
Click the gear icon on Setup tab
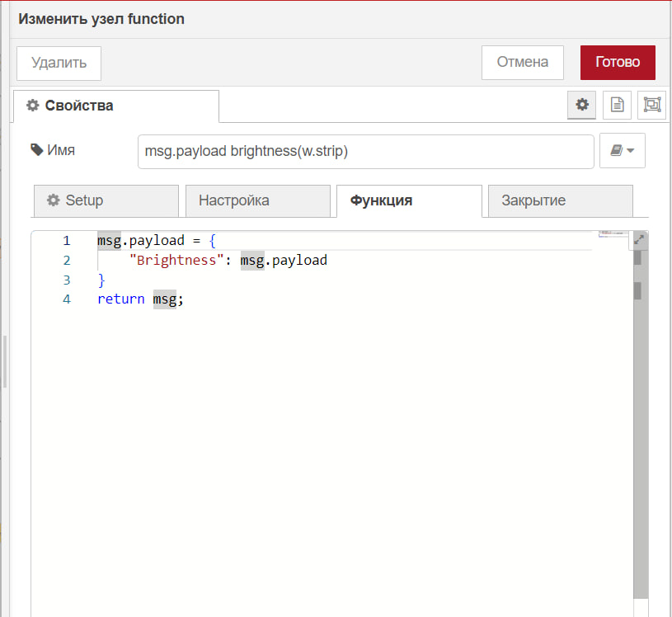53,200
